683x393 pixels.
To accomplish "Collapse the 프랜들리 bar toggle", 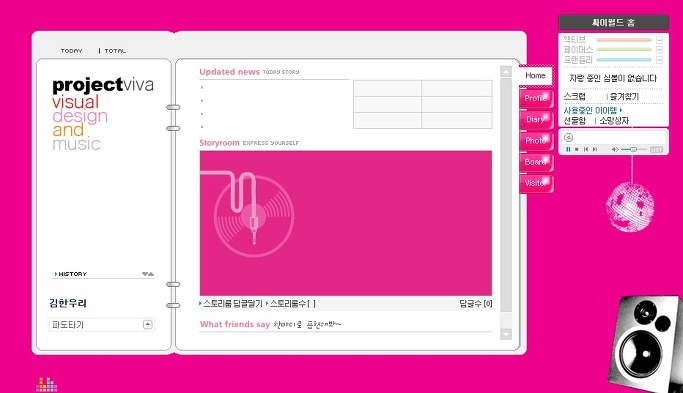I will pos(659,60).
